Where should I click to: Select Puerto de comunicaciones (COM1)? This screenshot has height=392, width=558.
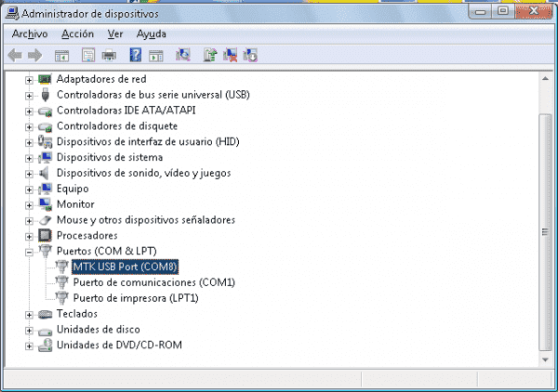(154, 282)
